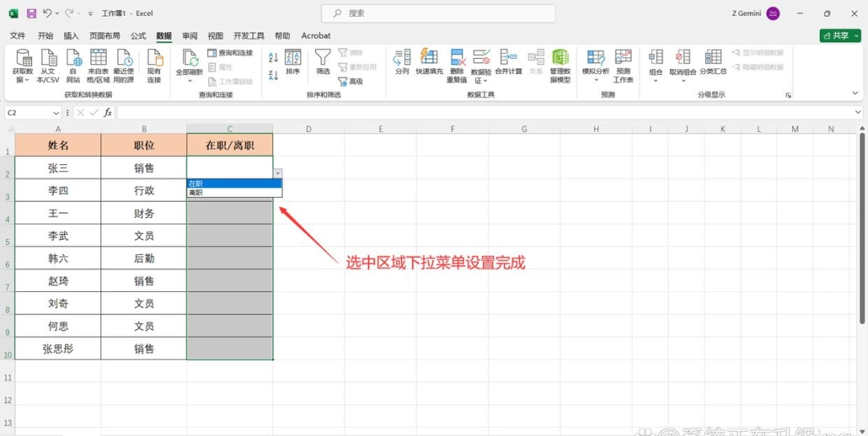Screen dimensions: 868x436
Task: Click the undo arrow in title bar
Action: click(47, 13)
